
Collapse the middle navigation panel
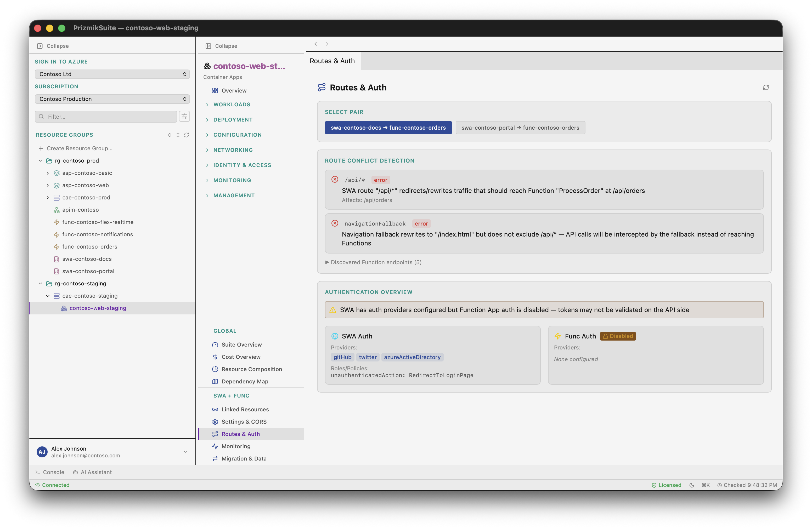(221, 46)
